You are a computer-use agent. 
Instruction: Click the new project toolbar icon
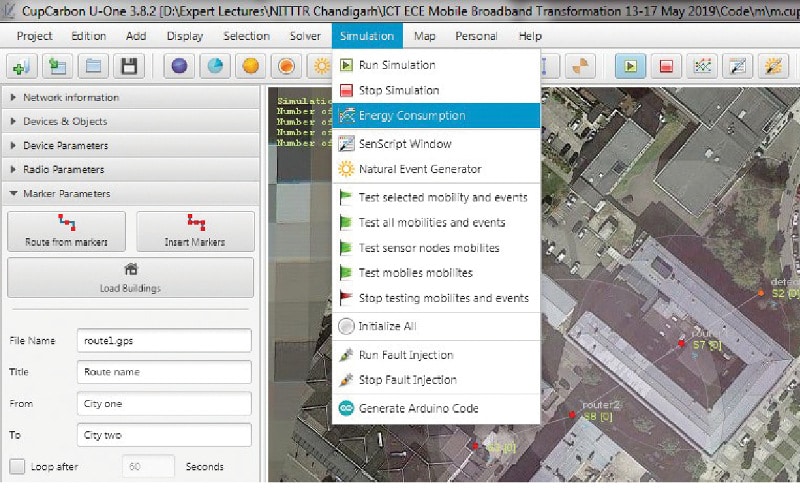coord(22,66)
